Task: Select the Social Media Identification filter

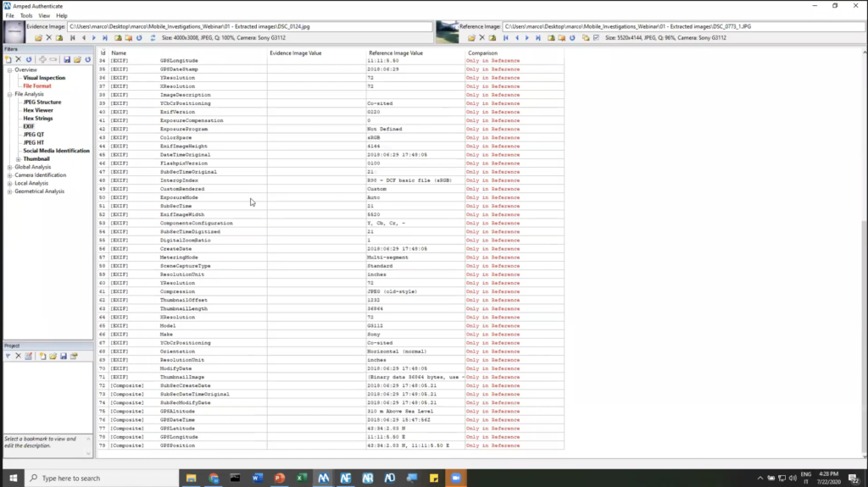Action: pos(56,151)
